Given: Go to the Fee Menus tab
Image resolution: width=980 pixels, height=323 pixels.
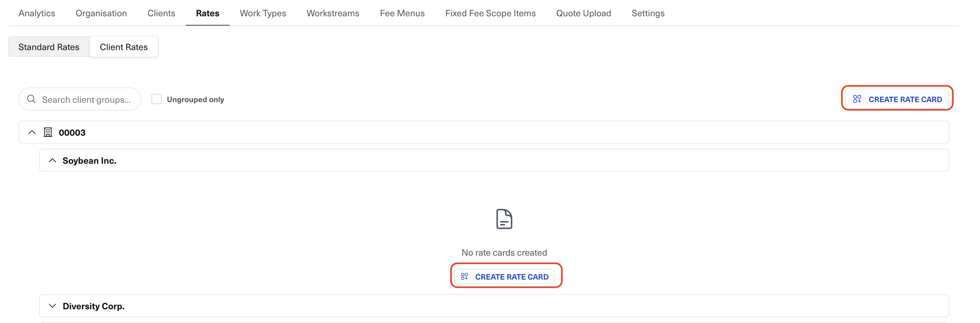Looking at the screenshot, I should click(402, 13).
